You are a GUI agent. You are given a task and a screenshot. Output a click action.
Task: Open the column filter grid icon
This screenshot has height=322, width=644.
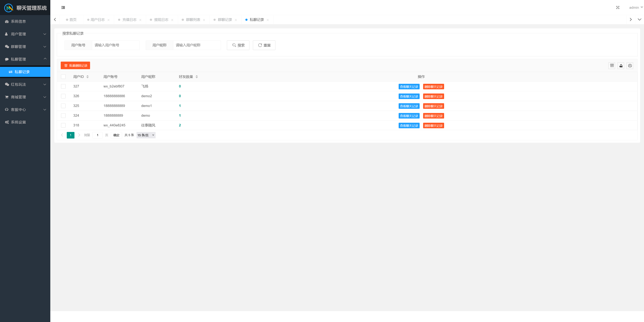[612, 65]
